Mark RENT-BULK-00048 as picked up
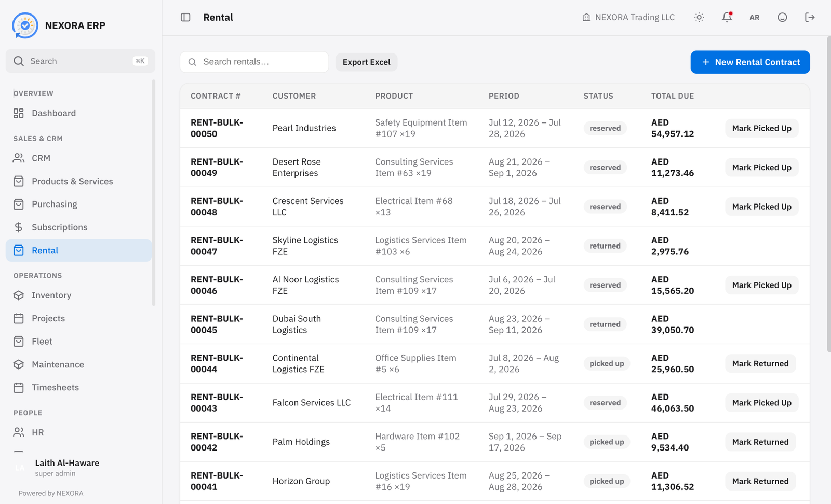This screenshot has width=831, height=504. tap(762, 207)
